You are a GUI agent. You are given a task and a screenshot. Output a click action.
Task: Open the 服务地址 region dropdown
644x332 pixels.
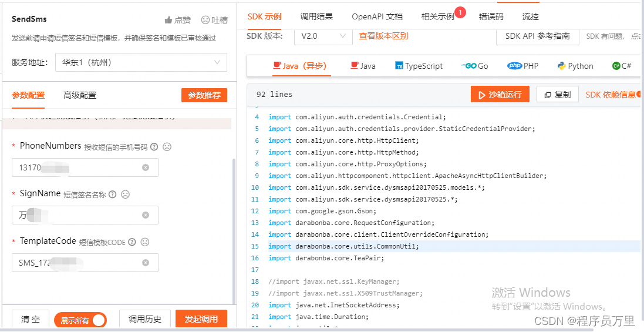[141, 62]
